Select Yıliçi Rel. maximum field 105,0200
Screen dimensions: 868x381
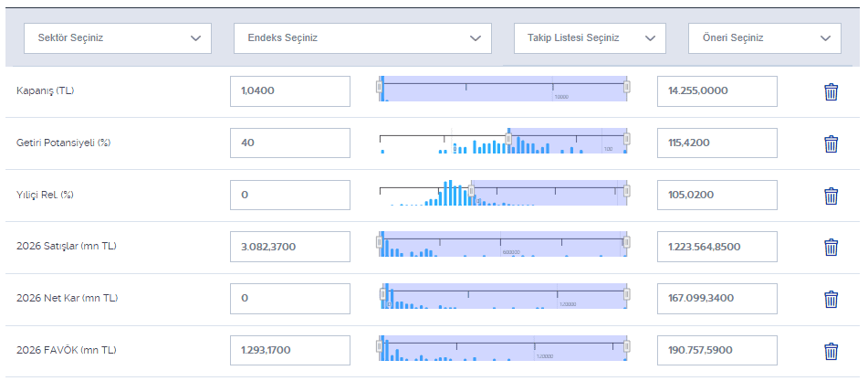point(716,196)
